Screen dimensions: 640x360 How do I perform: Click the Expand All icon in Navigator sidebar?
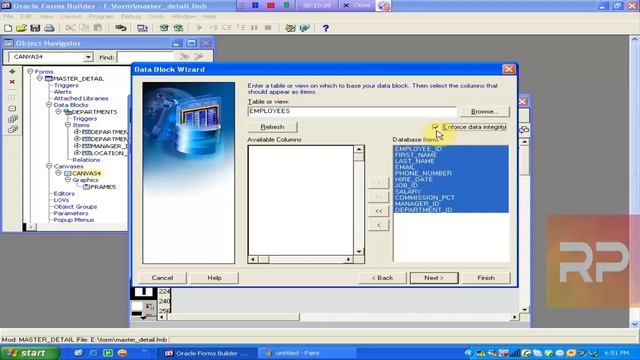click(x=12, y=119)
